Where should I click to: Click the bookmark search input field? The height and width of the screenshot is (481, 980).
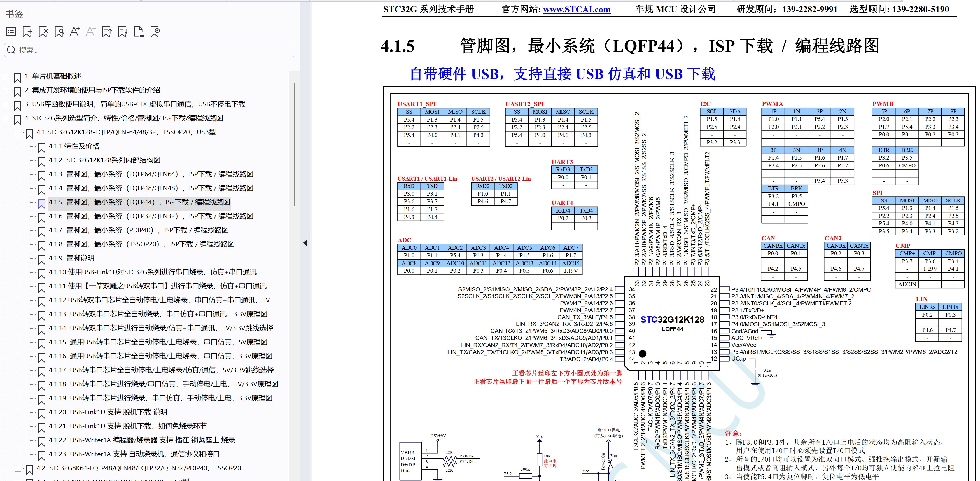coord(150,50)
